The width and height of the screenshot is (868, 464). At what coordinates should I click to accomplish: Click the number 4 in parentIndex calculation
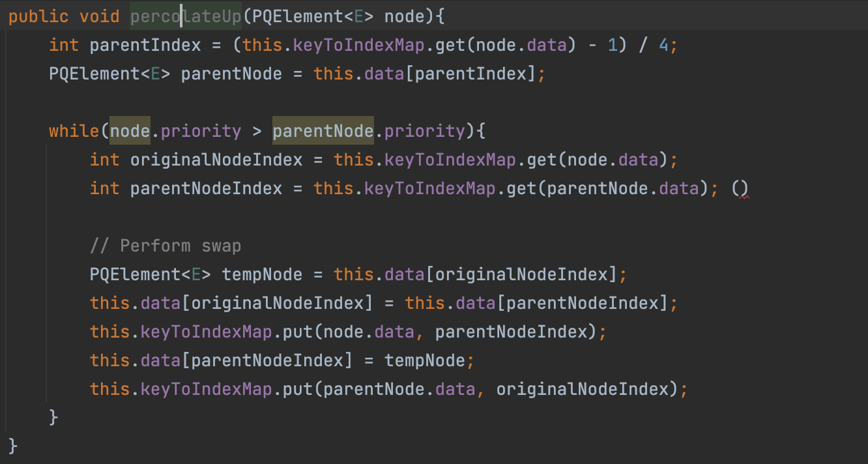coord(663,45)
